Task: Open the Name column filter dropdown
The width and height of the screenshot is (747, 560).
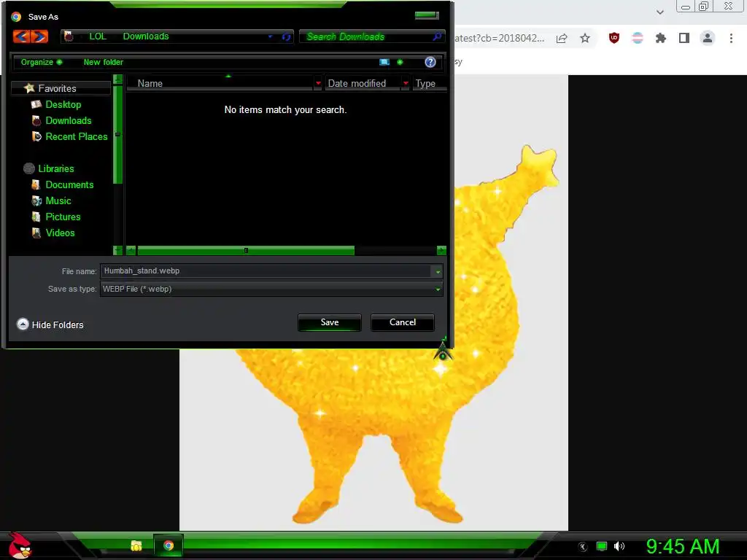Action: (x=318, y=83)
